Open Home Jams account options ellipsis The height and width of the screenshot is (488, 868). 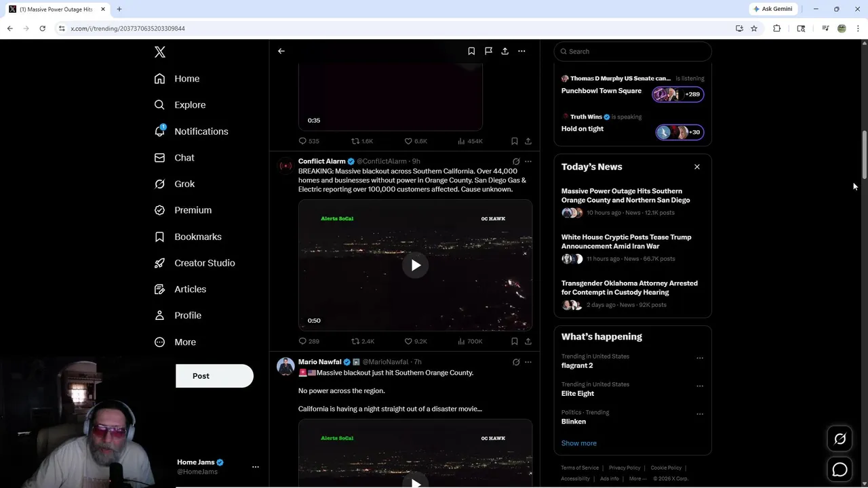(x=256, y=467)
